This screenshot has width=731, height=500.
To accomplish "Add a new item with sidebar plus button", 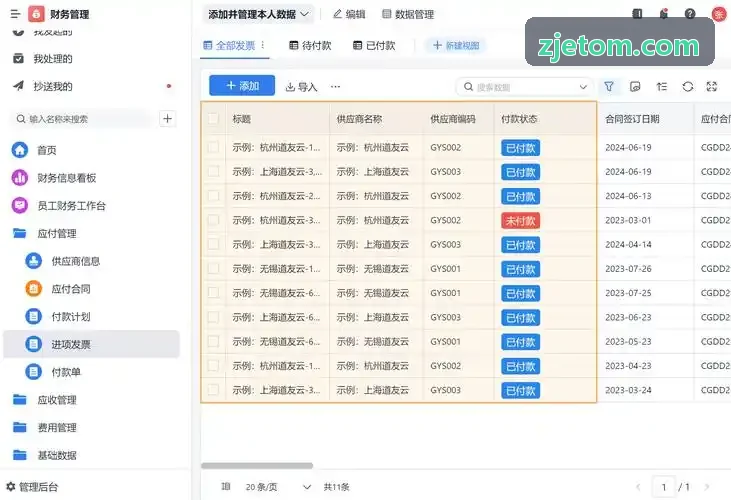I will pyautogui.click(x=167, y=119).
